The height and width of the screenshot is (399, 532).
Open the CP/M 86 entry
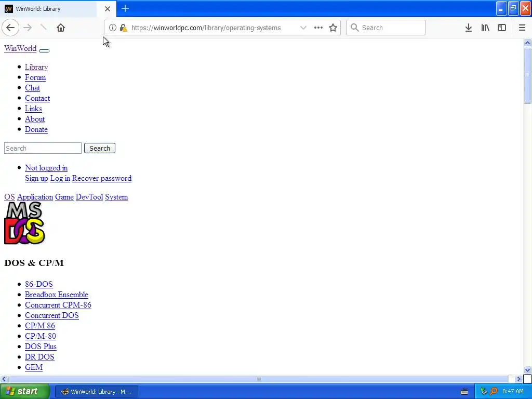point(40,326)
